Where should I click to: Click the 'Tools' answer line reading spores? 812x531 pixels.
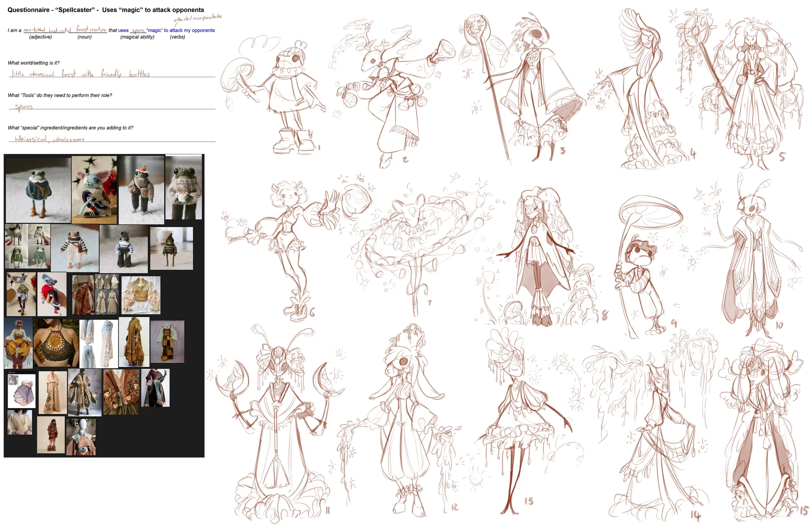(112, 107)
